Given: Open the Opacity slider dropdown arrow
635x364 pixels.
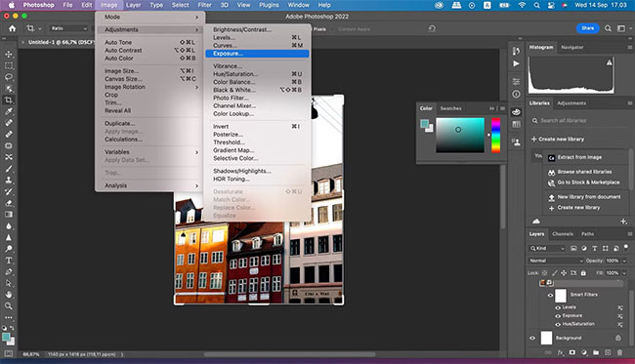Looking at the screenshot, I should coord(624,261).
